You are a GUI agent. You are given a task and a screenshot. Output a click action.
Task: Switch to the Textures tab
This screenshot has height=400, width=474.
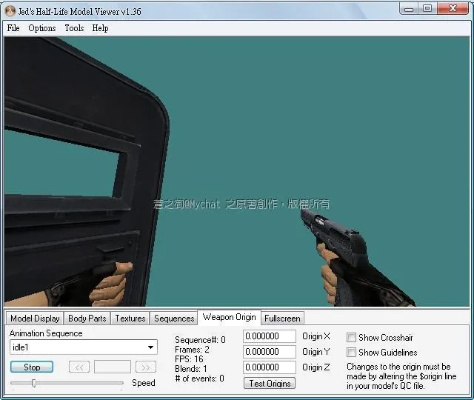(130, 318)
